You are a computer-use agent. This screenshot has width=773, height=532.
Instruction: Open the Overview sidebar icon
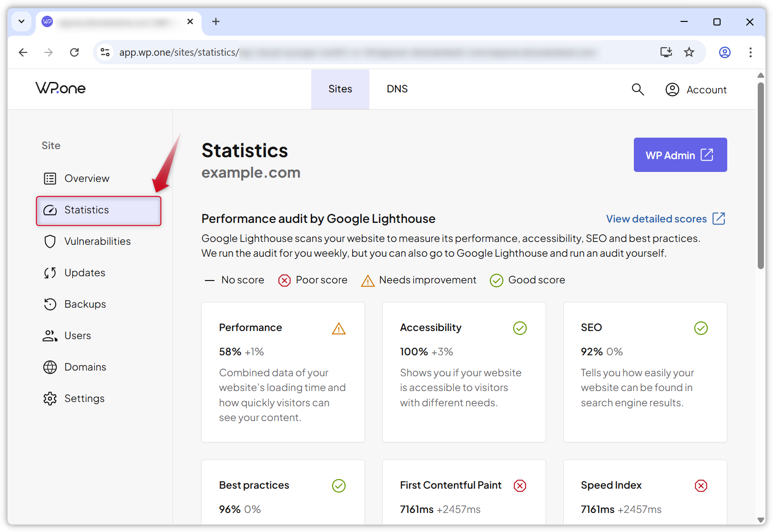(x=51, y=178)
